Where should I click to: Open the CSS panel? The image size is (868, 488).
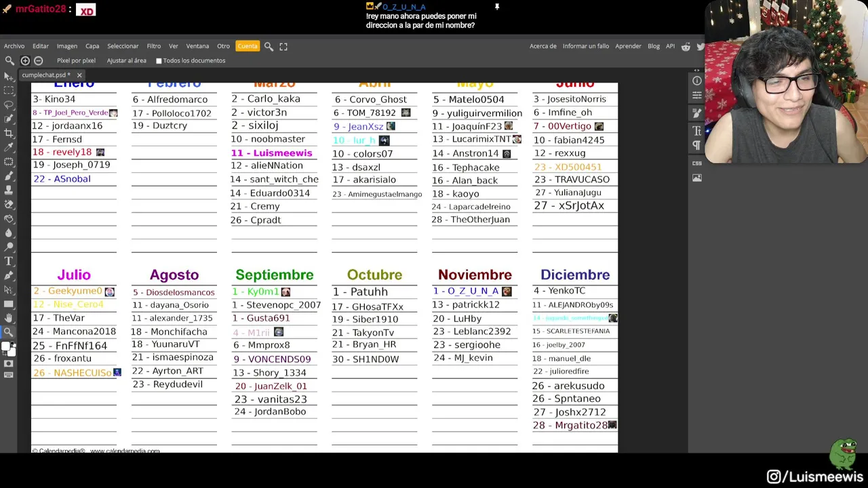pos(697,163)
